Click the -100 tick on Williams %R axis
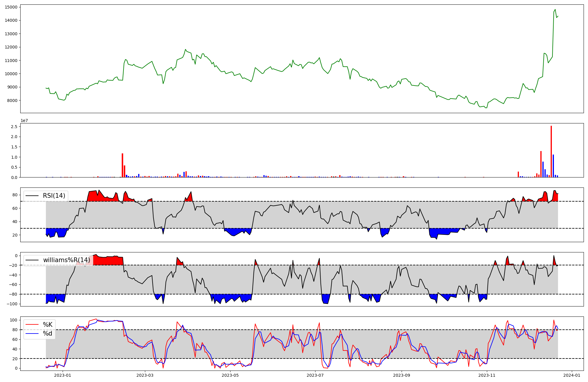The height and width of the screenshot is (382, 588). pos(12,304)
